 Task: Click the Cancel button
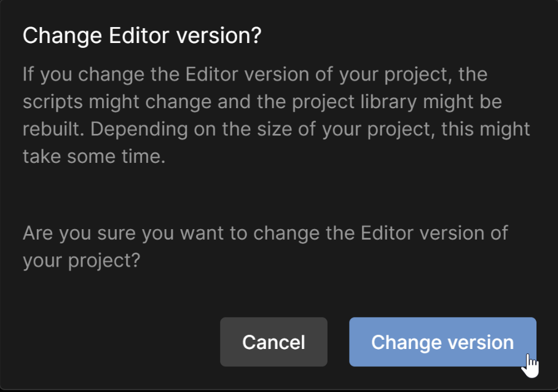(x=273, y=342)
